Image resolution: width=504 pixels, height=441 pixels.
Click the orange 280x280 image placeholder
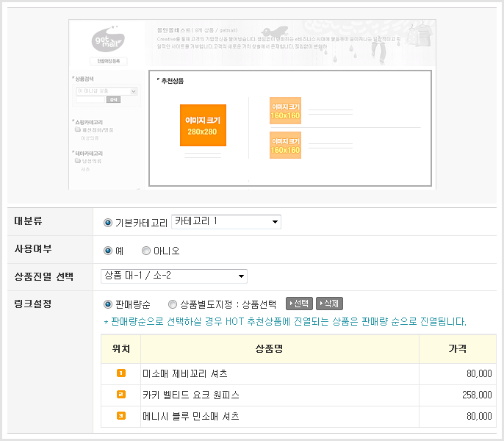[203, 125]
